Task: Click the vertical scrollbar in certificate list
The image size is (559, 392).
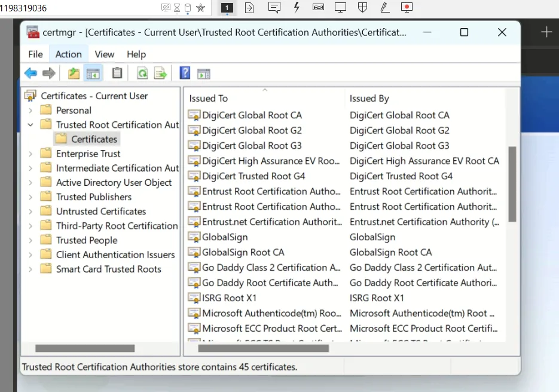Action: pyautogui.click(x=512, y=184)
